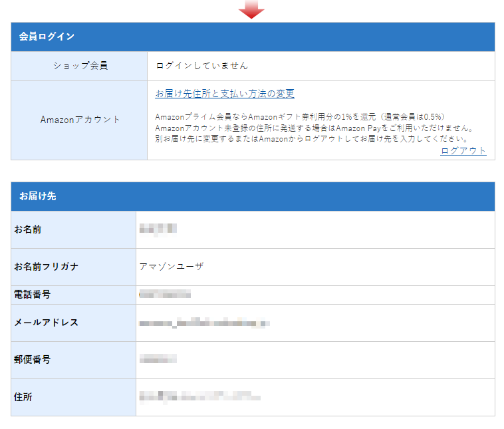The height and width of the screenshot is (429, 504).
Task: Click the お名前 row label
Action: pyautogui.click(x=28, y=229)
